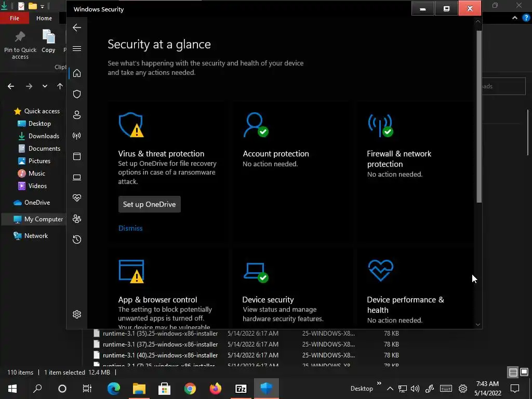Collapse the File Explorer ribbon chevron
532x399 pixels.
point(515,18)
